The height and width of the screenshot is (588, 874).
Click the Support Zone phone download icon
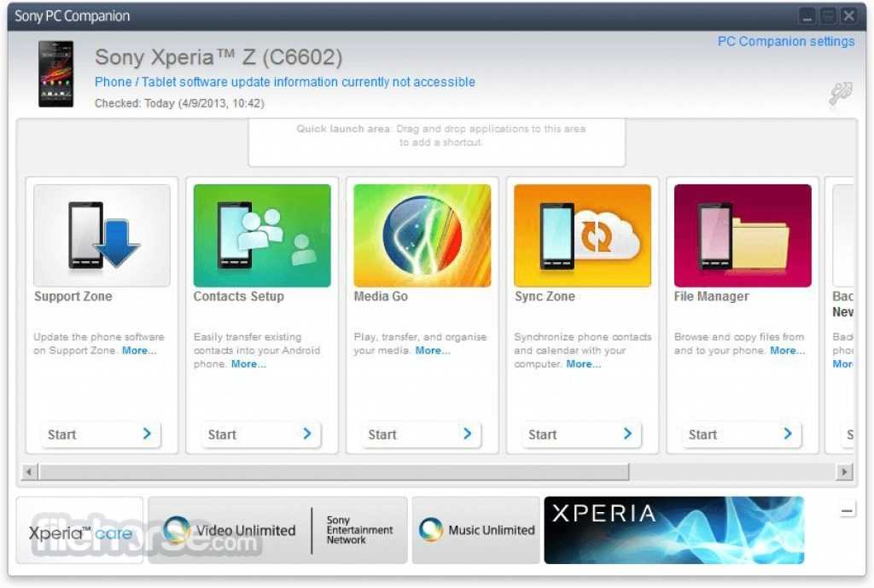click(x=102, y=236)
